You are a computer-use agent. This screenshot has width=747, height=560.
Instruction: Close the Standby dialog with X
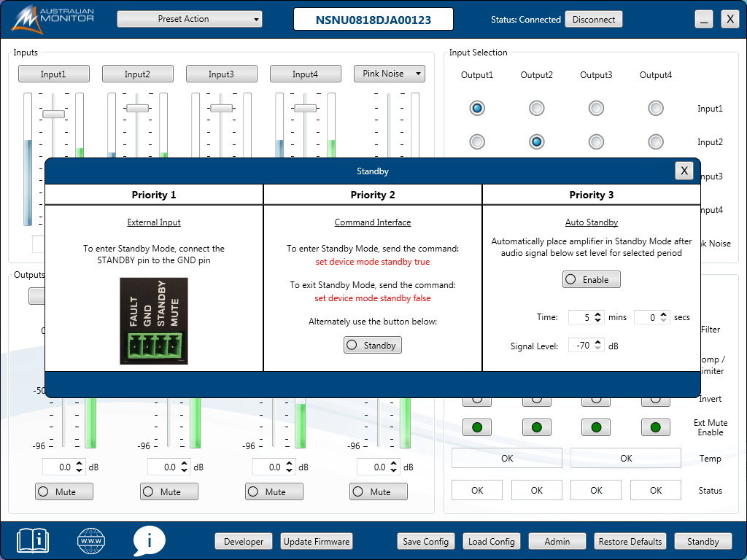pyautogui.click(x=684, y=171)
